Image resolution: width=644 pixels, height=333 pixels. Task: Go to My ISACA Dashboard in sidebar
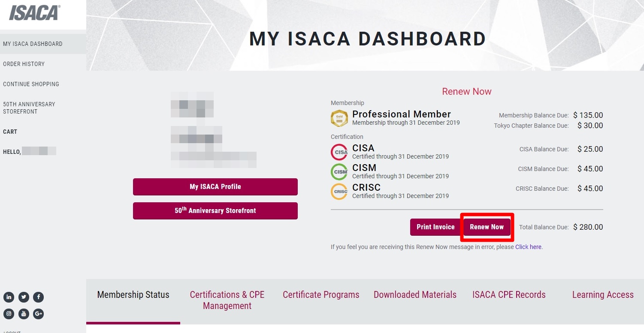tap(43, 44)
